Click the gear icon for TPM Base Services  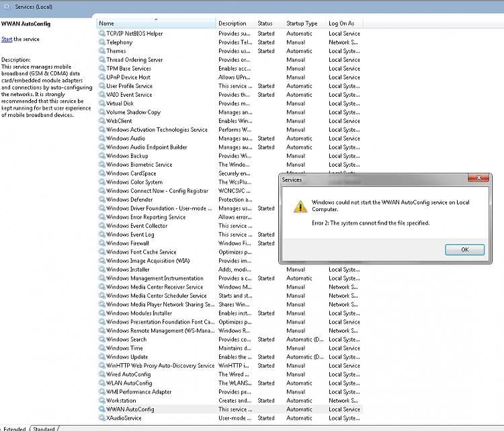[x=102, y=69]
